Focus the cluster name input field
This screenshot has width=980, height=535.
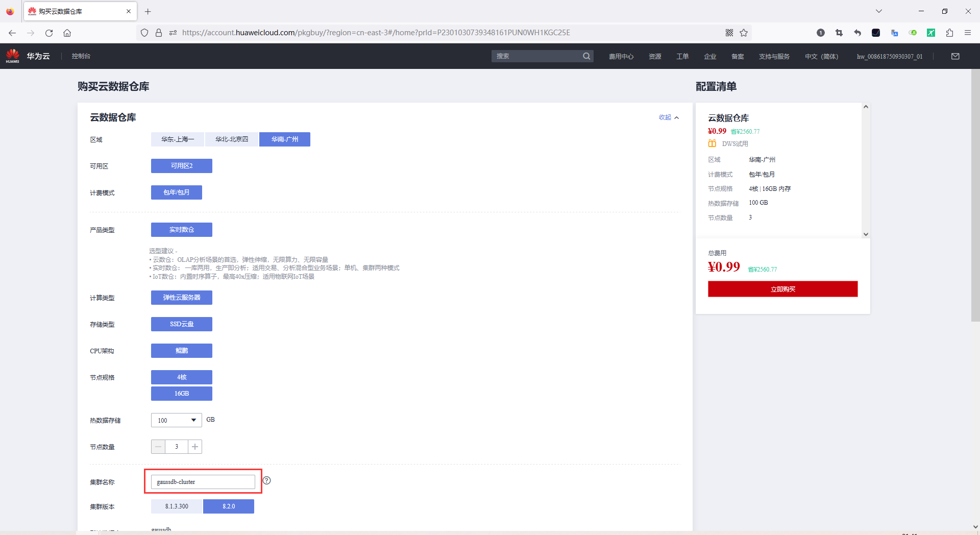point(203,482)
